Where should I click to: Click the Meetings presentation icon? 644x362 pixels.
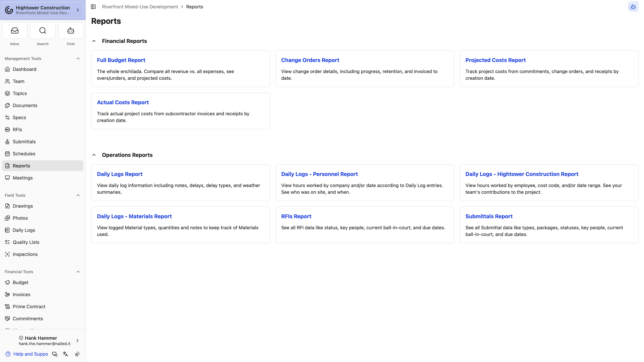[8, 178]
